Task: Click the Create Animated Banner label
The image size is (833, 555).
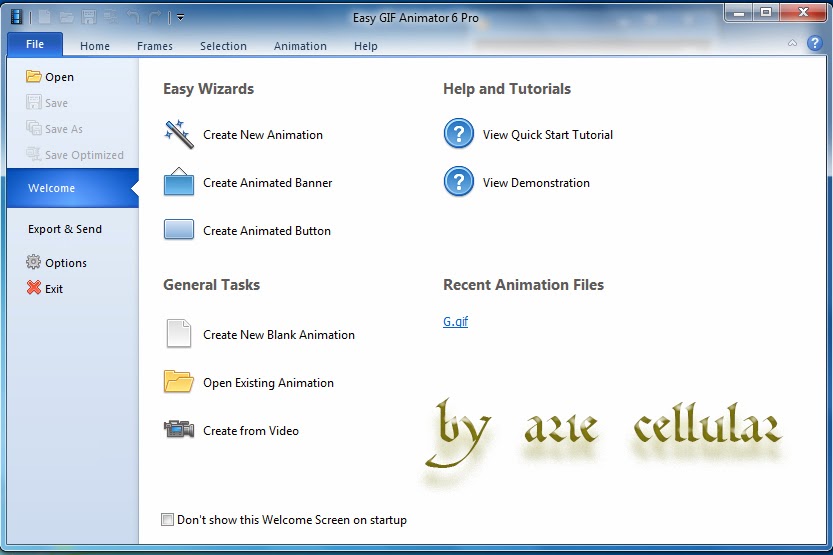Action: pos(268,183)
